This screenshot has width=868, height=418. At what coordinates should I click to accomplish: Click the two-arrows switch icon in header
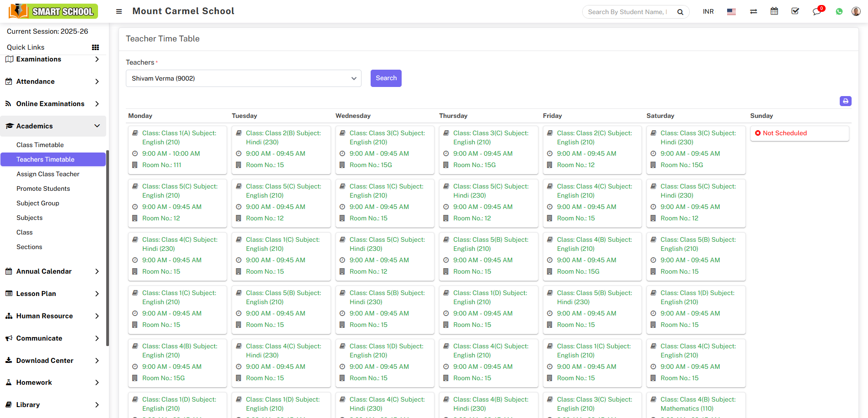tap(753, 11)
